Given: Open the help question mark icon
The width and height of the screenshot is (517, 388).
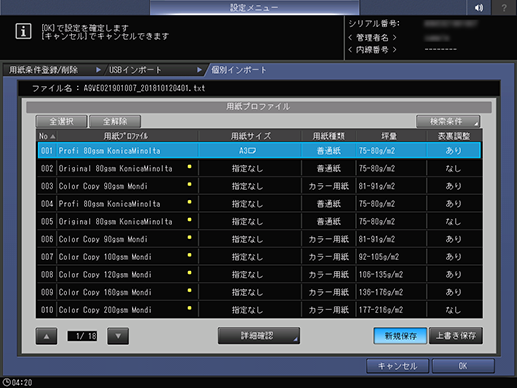Looking at the screenshot, I should coord(504,7).
